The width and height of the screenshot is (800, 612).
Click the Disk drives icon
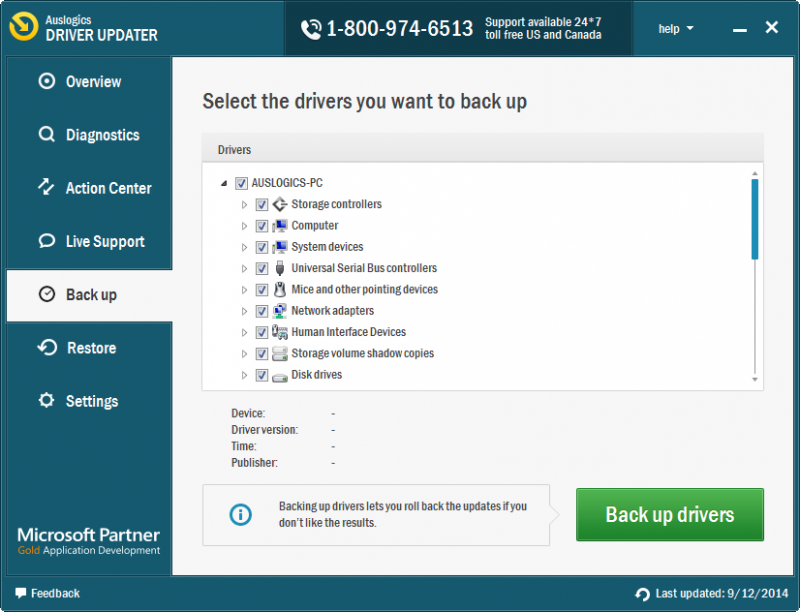(x=280, y=377)
